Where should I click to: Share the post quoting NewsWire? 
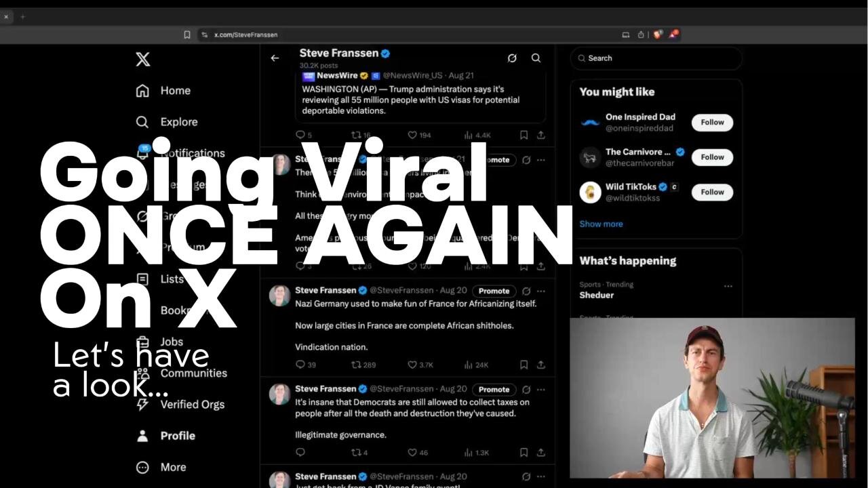[x=541, y=135]
